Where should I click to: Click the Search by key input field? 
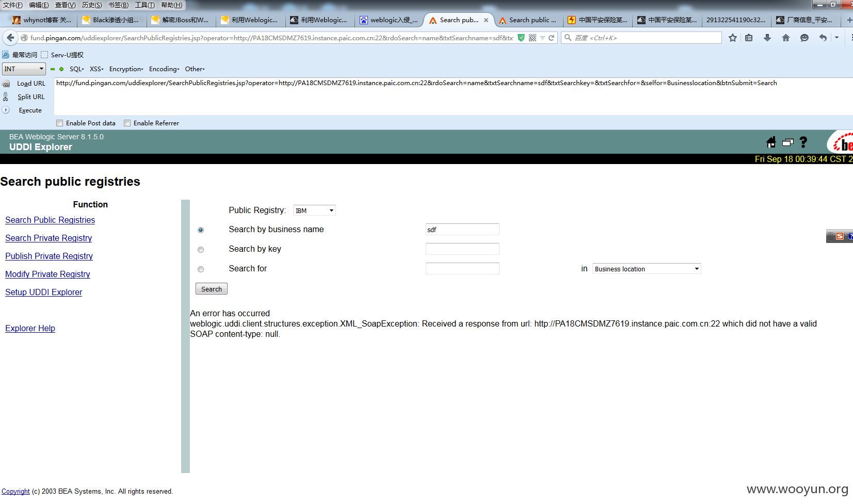pos(462,249)
